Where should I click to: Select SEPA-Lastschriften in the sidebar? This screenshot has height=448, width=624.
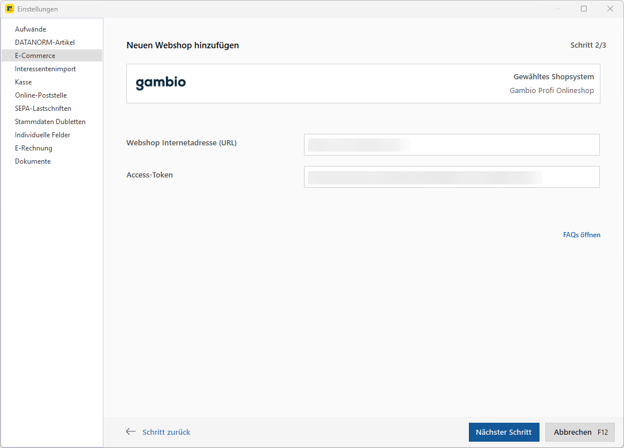43,108
